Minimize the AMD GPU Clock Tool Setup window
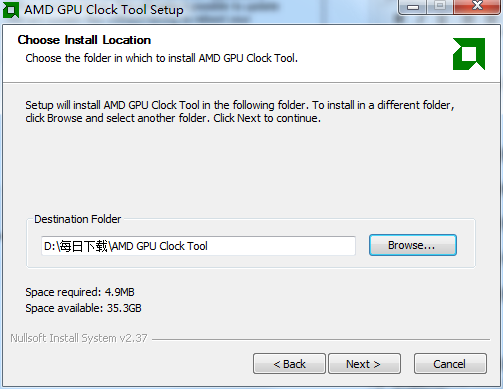 click(413, 7)
